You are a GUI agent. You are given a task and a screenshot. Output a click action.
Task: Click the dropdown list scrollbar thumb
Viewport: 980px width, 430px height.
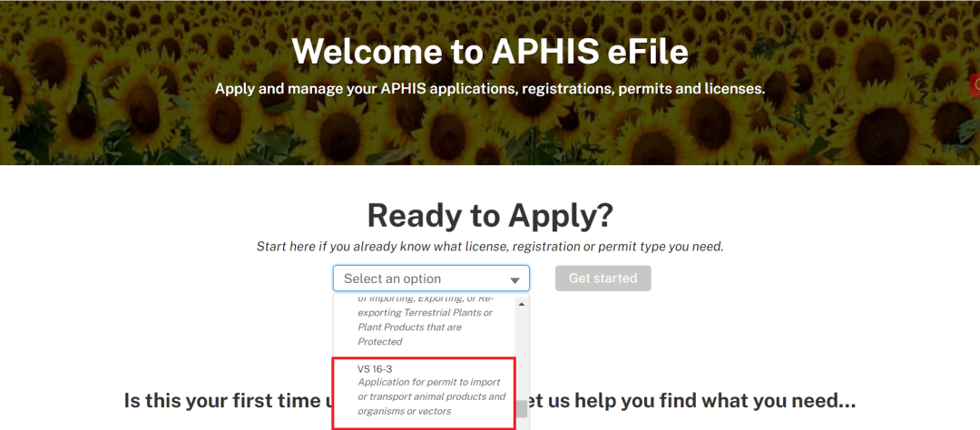(522, 408)
